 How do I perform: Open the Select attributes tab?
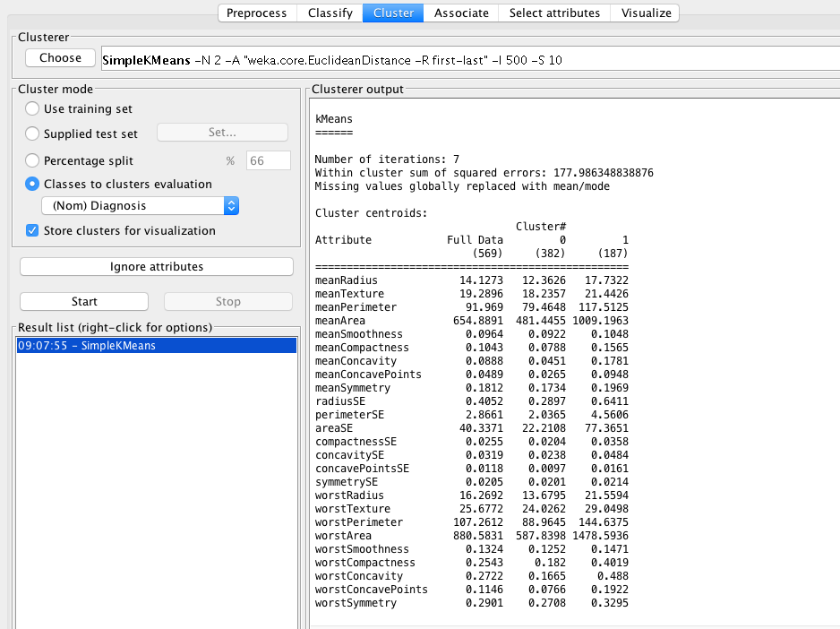[x=554, y=13]
